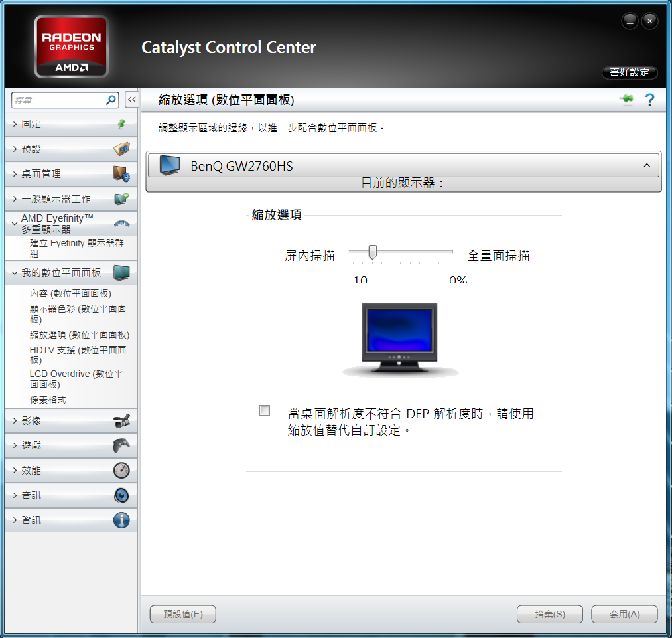672x638 pixels.
Task: Click the 音訊 speaker icon
Action: click(121, 495)
